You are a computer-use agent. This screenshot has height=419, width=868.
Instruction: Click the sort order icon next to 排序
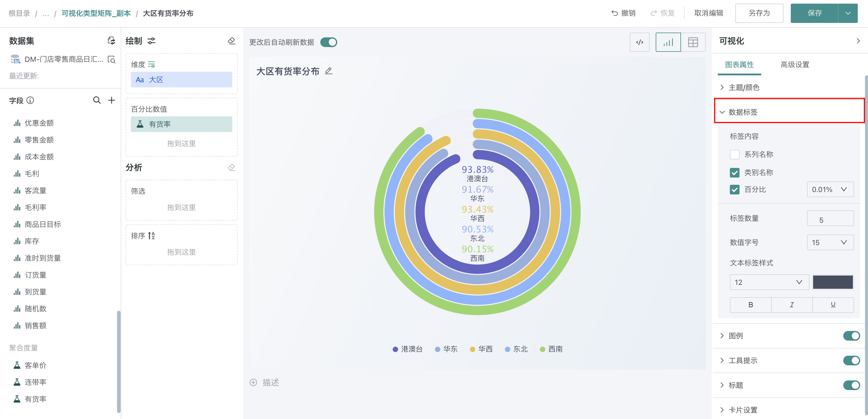[x=152, y=235]
